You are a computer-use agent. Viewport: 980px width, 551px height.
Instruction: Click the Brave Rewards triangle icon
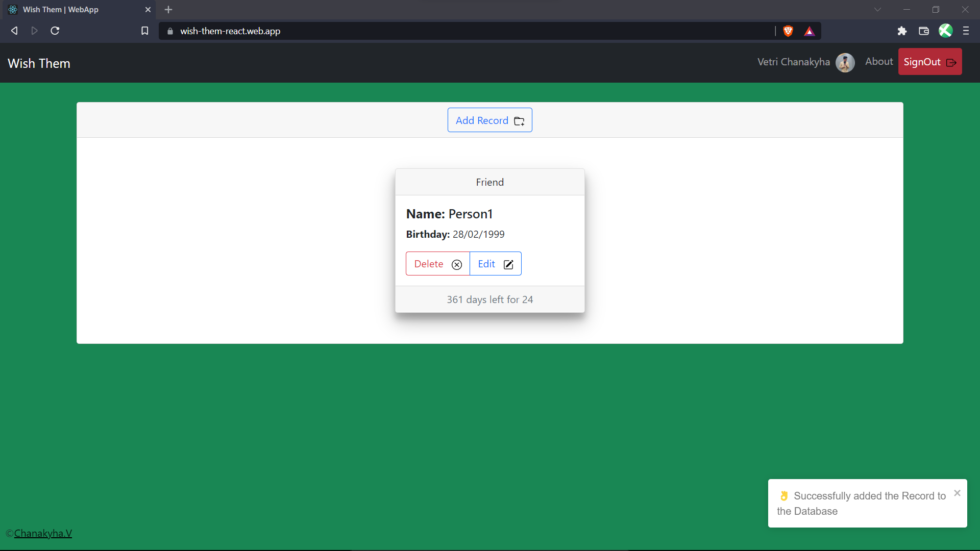[810, 31]
